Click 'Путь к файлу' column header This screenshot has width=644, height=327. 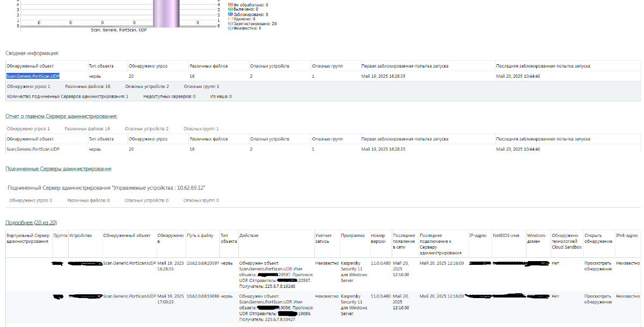tap(200, 235)
